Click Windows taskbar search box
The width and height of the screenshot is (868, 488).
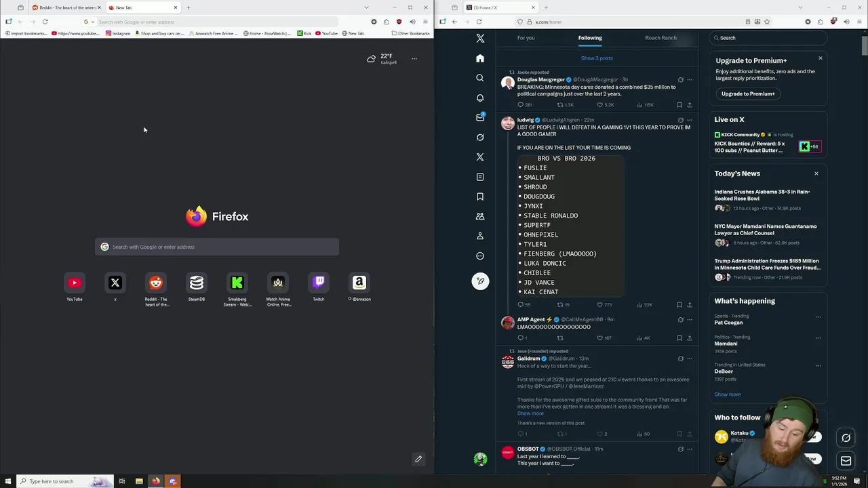[x=64, y=481]
